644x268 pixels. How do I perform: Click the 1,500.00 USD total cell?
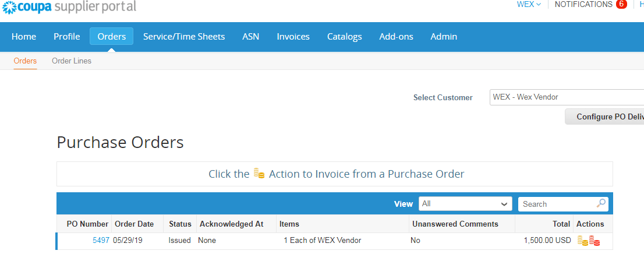coord(547,241)
